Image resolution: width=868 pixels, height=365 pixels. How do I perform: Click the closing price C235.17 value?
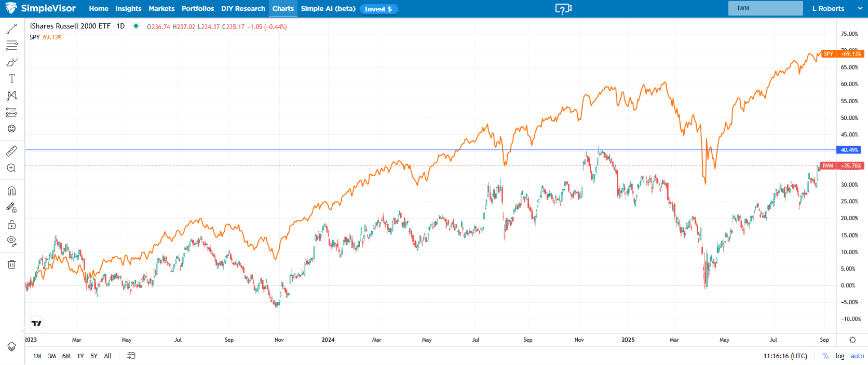(233, 27)
